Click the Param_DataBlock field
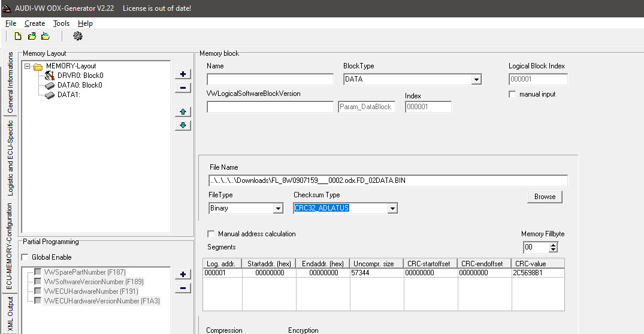The height and width of the screenshot is (334, 644). click(x=367, y=107)
